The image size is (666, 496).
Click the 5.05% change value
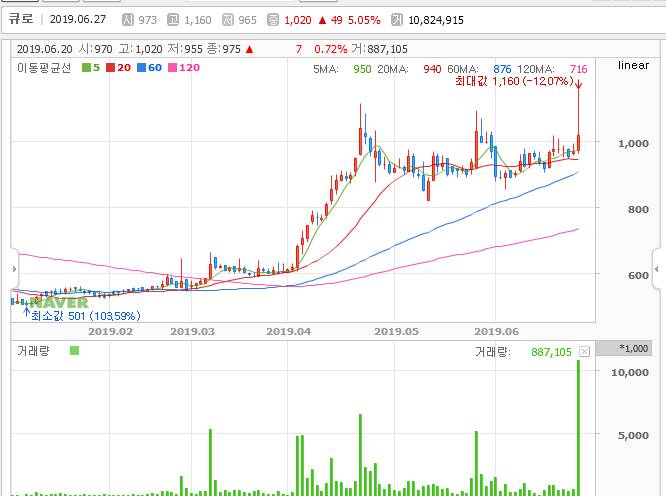coord(364,20)
